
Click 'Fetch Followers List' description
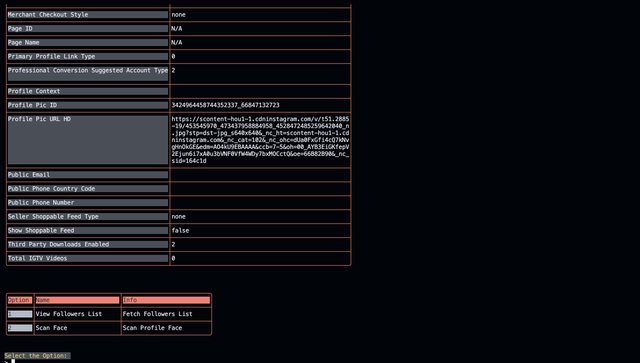[158, 314]
